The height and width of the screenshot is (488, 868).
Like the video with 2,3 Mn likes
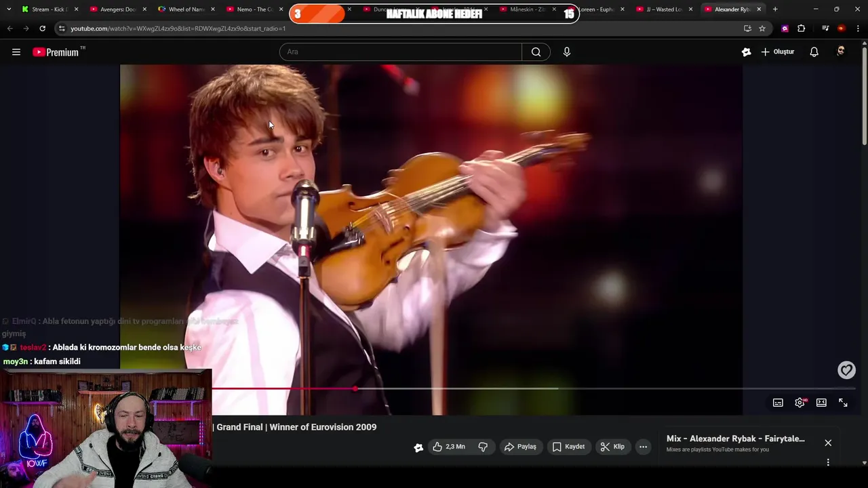point(449,447)
